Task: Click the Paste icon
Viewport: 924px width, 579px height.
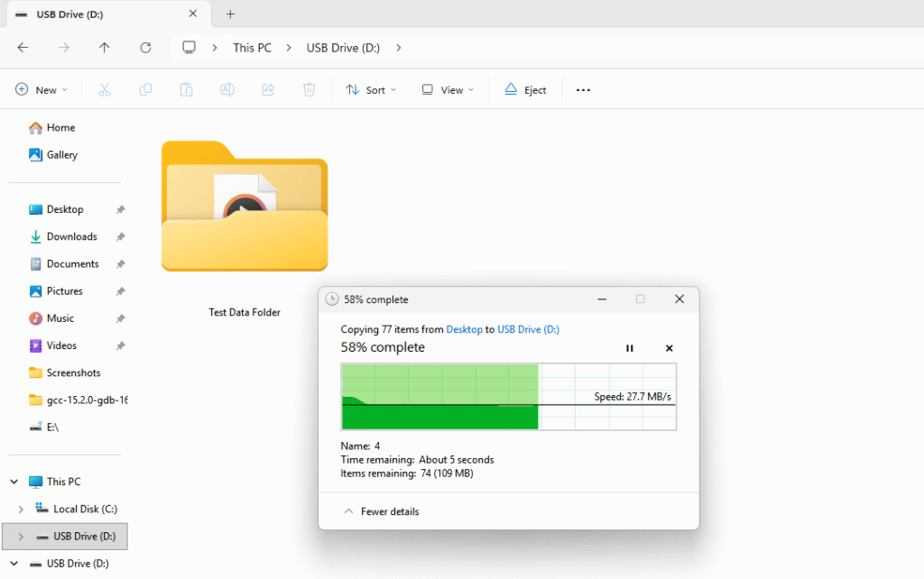Action: click(186, 89)
